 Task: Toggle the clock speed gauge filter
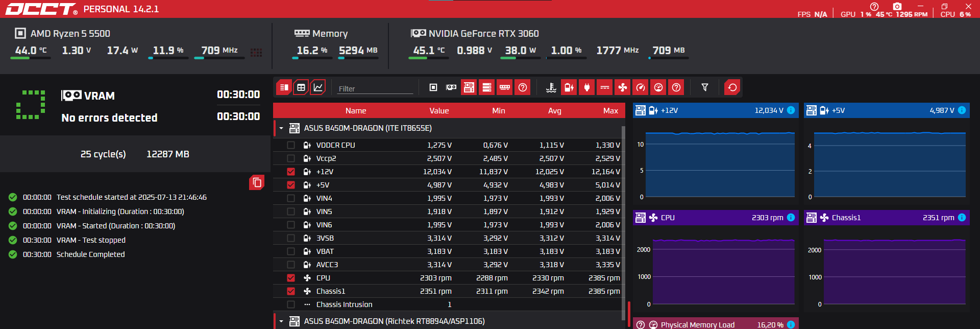pos(641,87)
